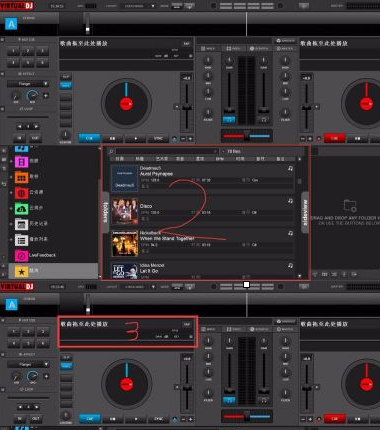Expand the magenta folder tree node
Viewport: 380px width, 430px height.
point(11,162)
